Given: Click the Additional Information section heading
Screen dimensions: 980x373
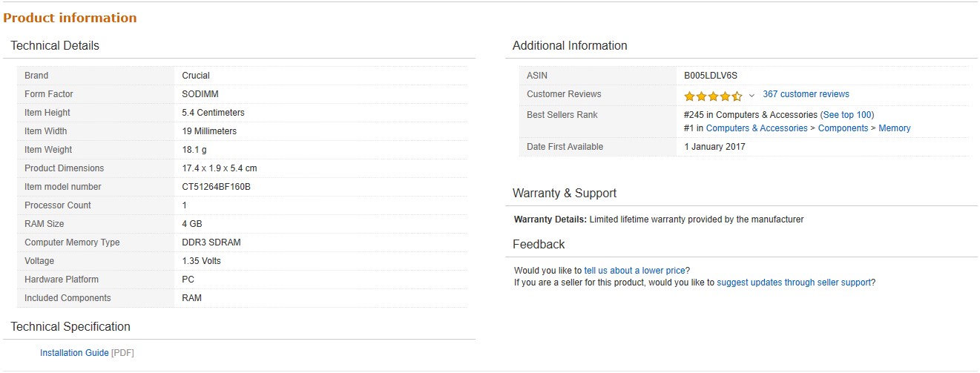Looking at the screenshot, I should (x=570, y=46).
